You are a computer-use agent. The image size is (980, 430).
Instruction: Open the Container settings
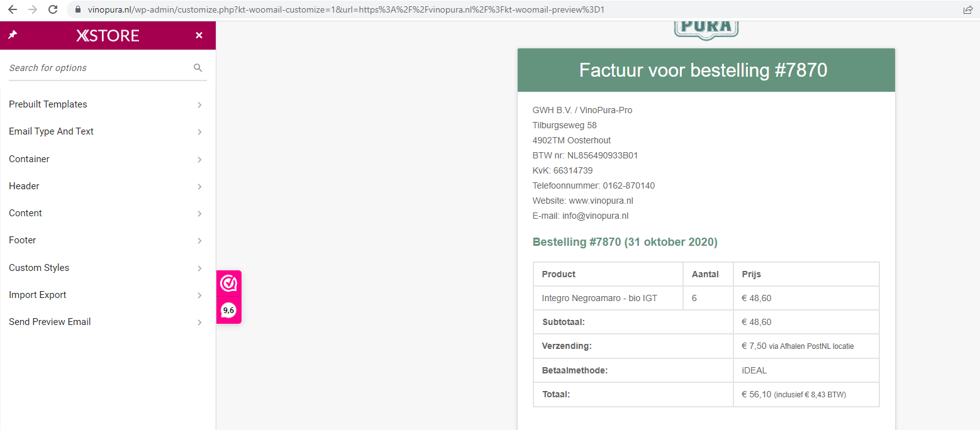108,159
